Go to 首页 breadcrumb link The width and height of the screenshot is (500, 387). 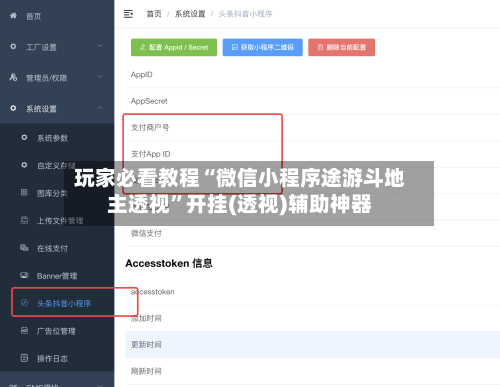pos(154,14)
